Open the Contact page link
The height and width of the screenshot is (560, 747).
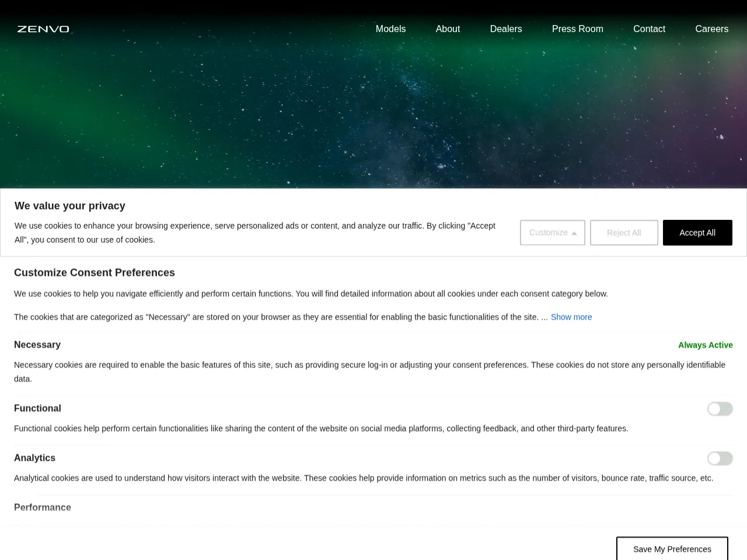pyautogui.click(x=649, y=29)
